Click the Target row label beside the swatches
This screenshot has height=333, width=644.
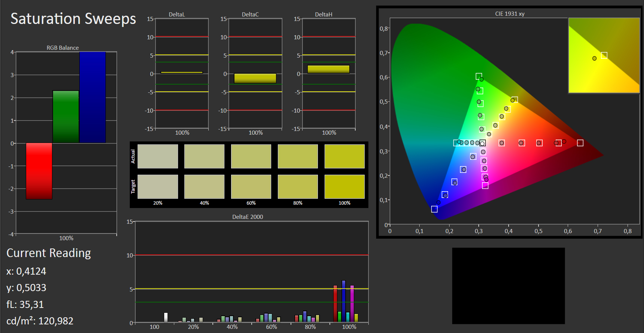point(133,187)
